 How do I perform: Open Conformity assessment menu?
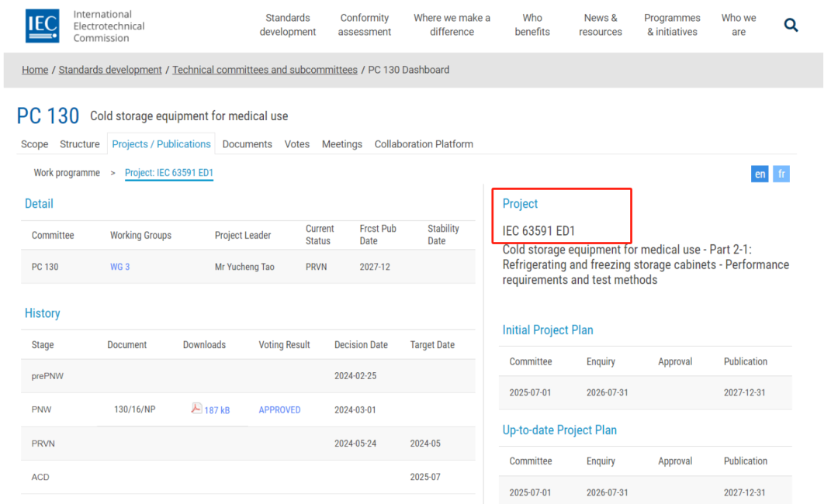pyautogui.click(x=365, y=25)
